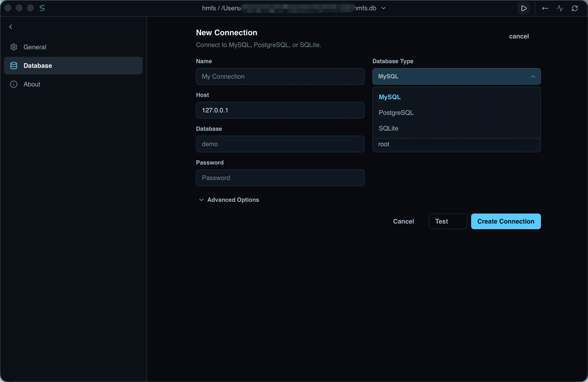Focus the Host field showing 127.0.0.1
This screenshot has width=588, height=382.
(x=280, y=110)
